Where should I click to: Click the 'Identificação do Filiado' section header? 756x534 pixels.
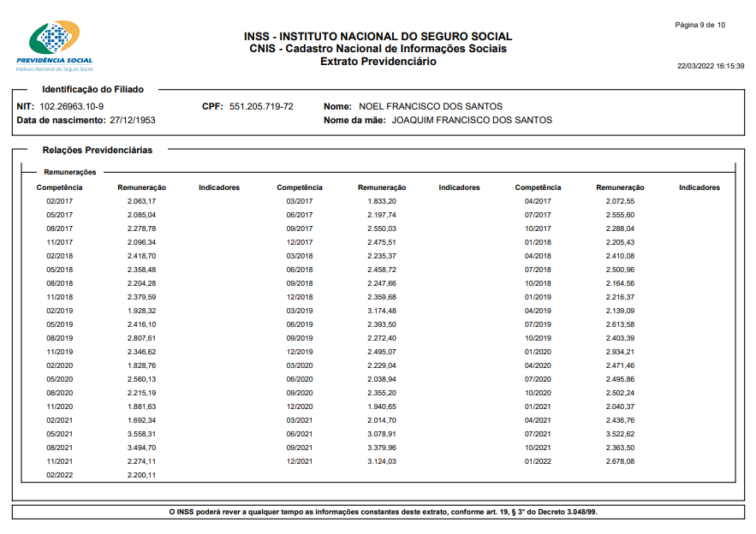point(93,89)
